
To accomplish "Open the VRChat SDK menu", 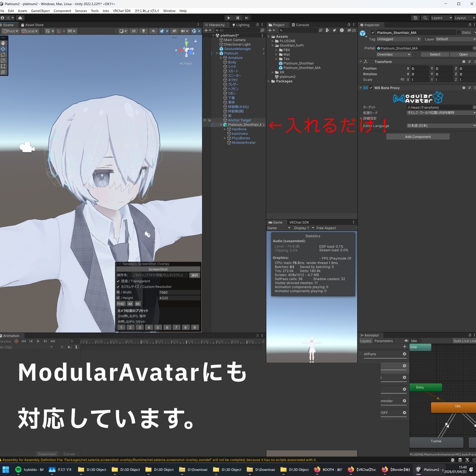I will 122,11.
